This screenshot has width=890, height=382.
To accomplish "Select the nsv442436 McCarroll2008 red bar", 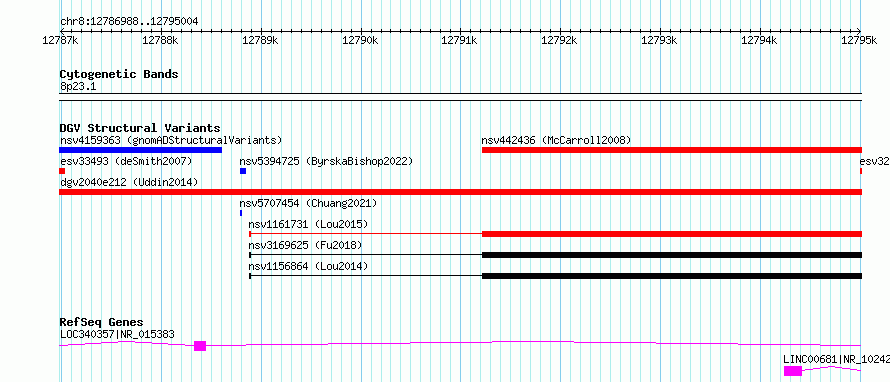I will coord(672,150).
